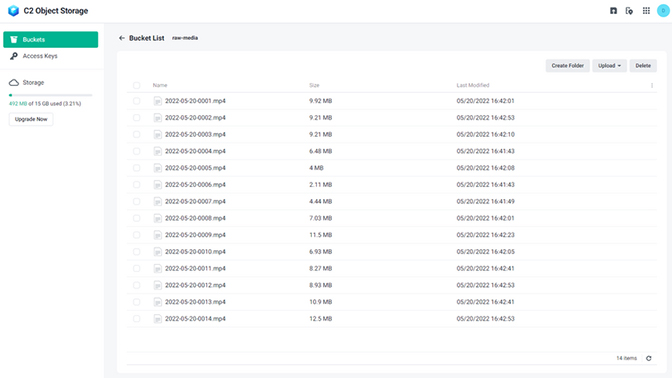Click file icon for 2022-05-20-0004.mp4

[158, 151]
